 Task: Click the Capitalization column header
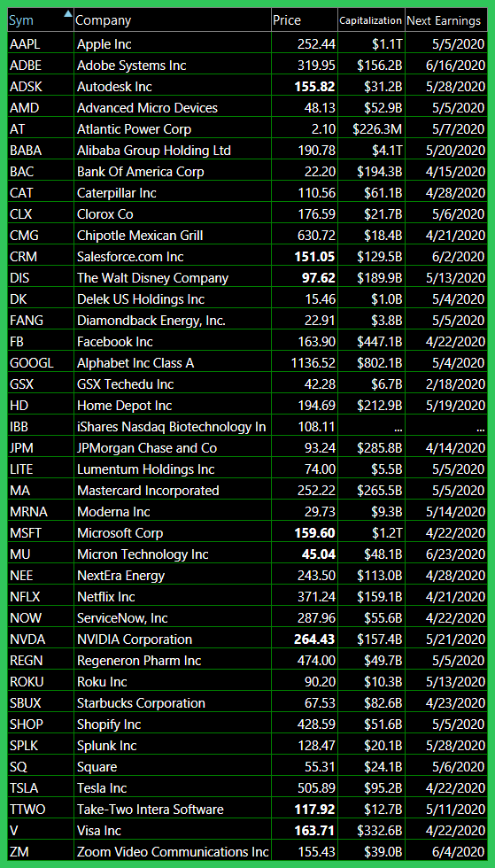pyautogui.click(x=371, y=21)
